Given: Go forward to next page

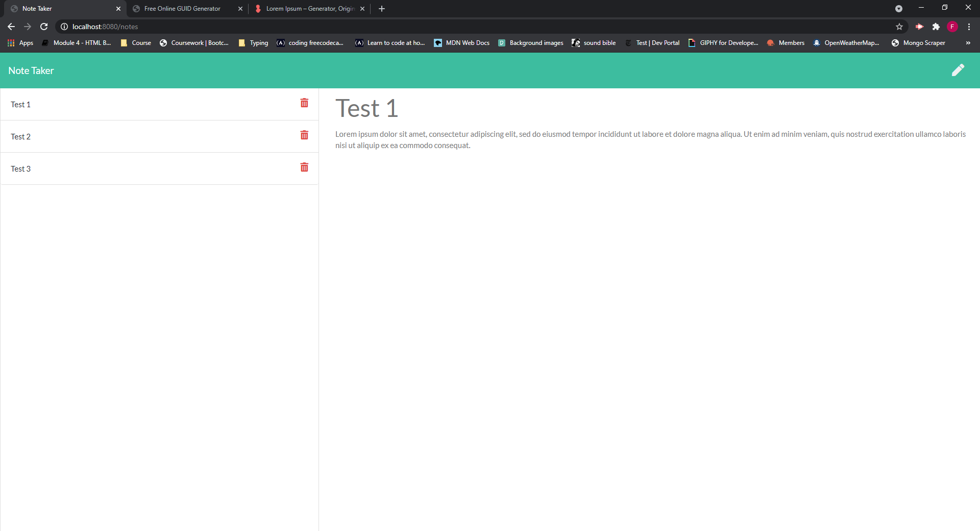Looking at the screenshot, I should (x=28, y=27).
